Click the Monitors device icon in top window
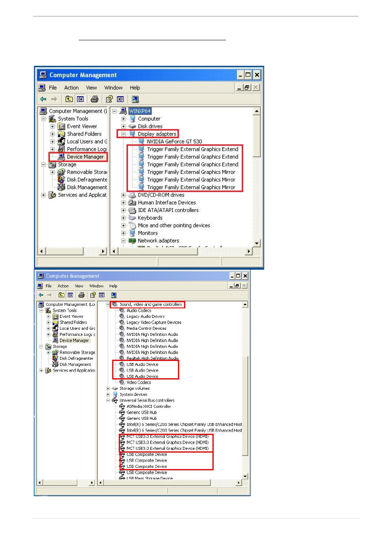 132,233
